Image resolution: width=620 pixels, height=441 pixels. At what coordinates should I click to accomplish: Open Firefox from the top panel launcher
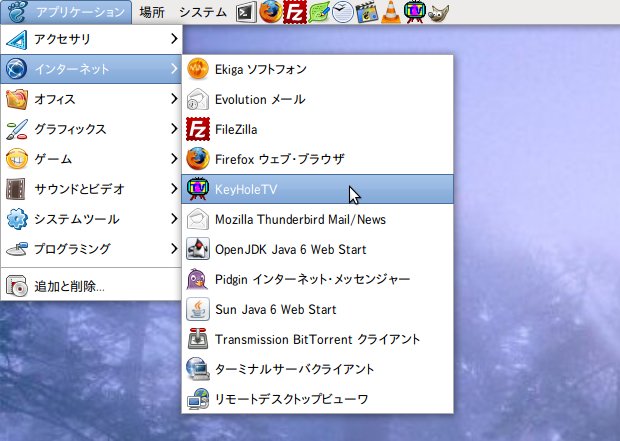tap(270, 12)
